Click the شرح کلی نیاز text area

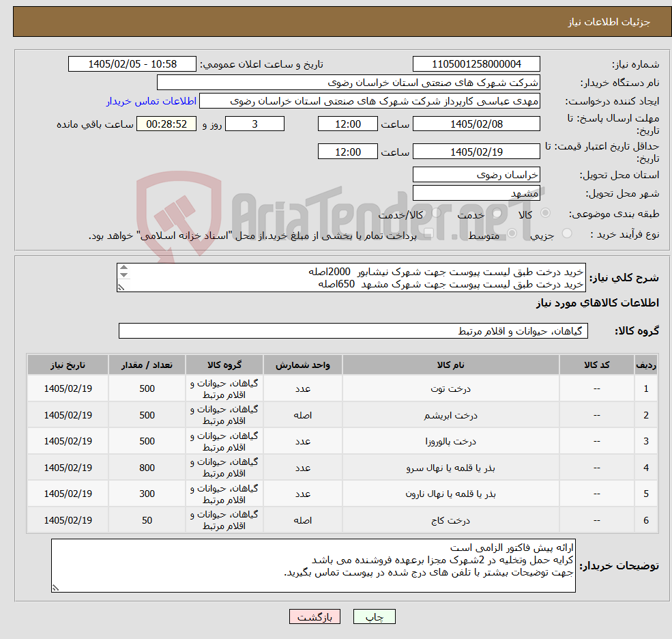(351, 278)
